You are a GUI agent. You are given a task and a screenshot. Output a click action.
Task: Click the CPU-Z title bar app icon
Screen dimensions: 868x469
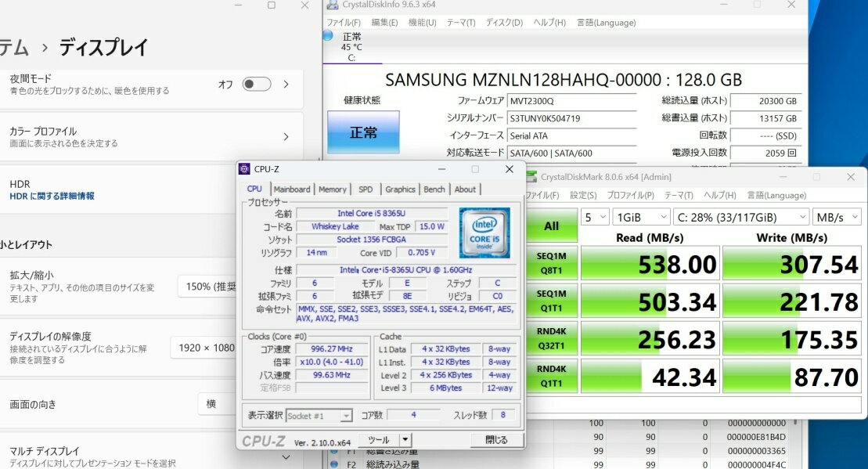click(x=245, y=169)
